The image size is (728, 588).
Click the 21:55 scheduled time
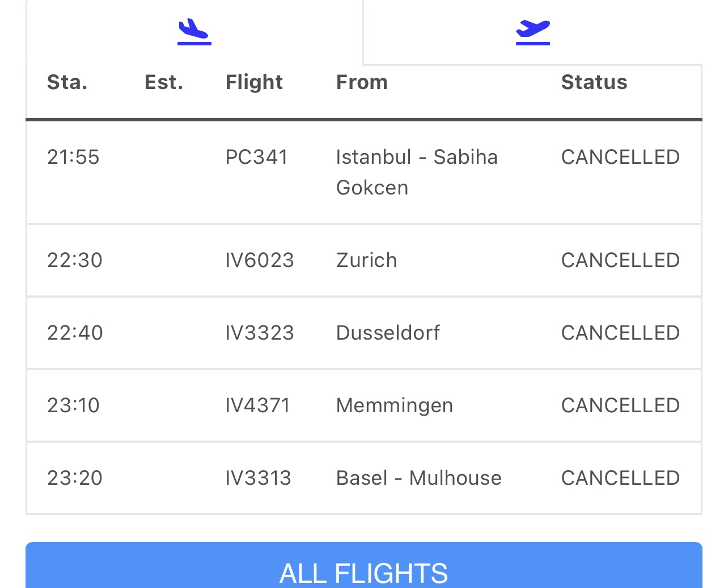tap(73, 157)
